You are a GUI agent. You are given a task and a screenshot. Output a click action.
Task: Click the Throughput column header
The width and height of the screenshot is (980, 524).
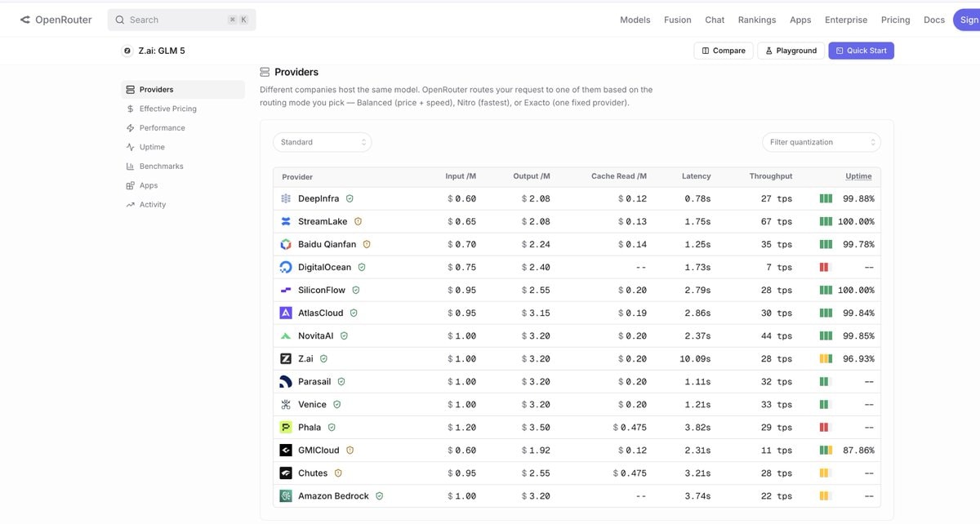(x=771, y=176)
